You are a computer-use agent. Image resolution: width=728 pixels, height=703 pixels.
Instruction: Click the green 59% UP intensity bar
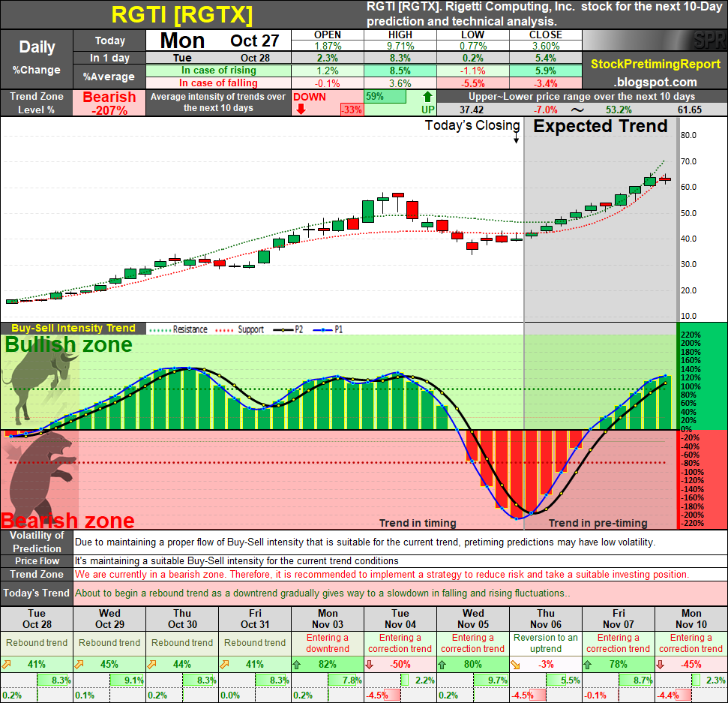[385, 97]
